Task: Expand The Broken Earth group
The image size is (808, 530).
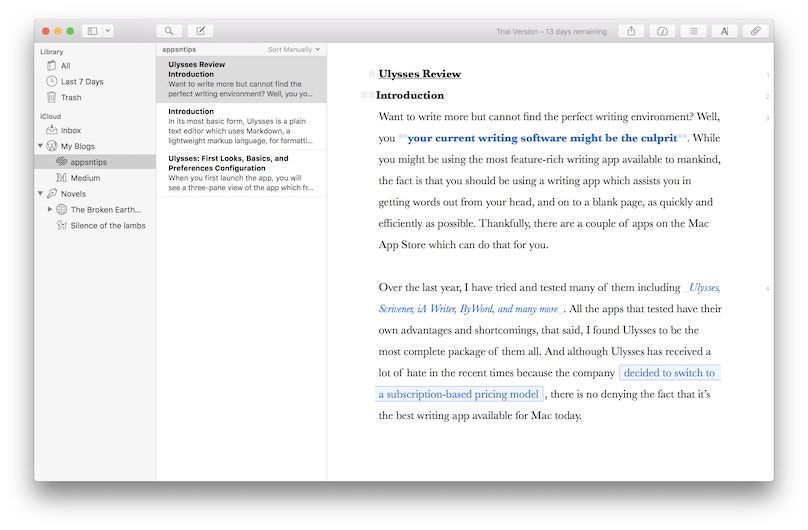Action: click(x=50, y=210)
